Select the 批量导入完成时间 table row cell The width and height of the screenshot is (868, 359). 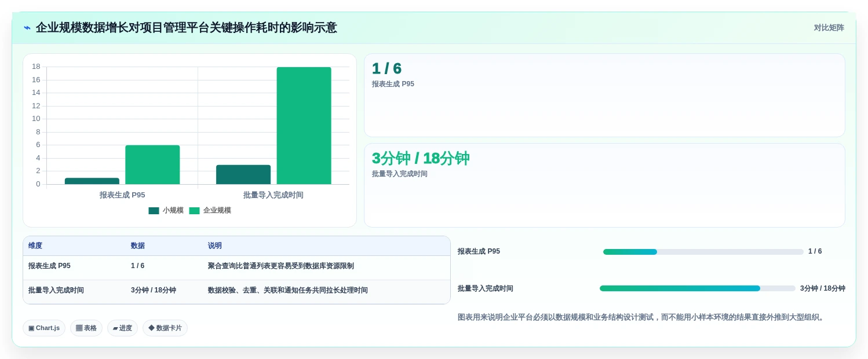tap(74, 291)
